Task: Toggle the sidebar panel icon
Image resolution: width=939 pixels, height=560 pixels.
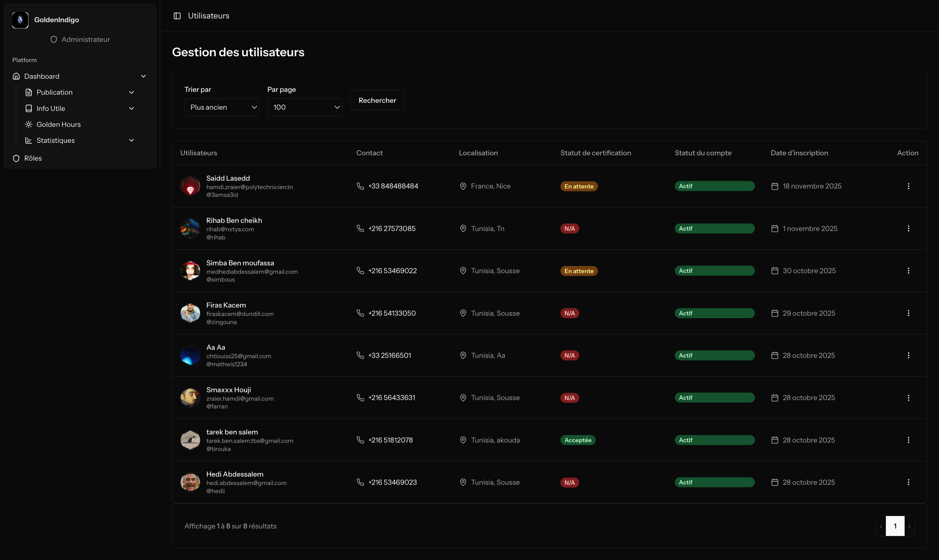Action: (177, 16)
